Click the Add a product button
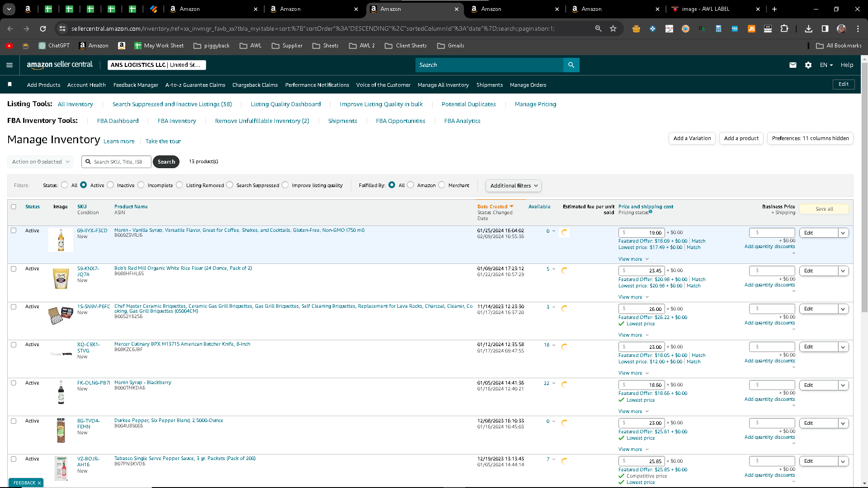This screenshot has width=868, height=488. [741, 138]
